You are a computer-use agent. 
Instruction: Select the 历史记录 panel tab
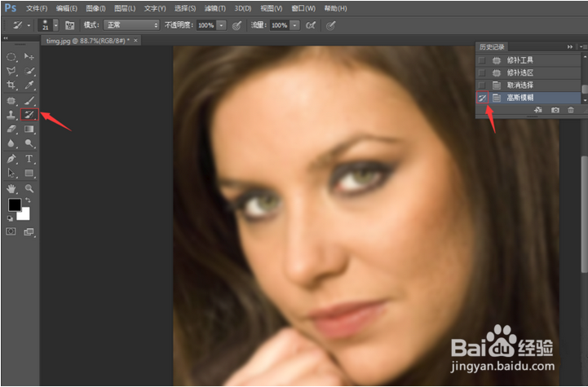pyautogui.click(x=492, y=46)
